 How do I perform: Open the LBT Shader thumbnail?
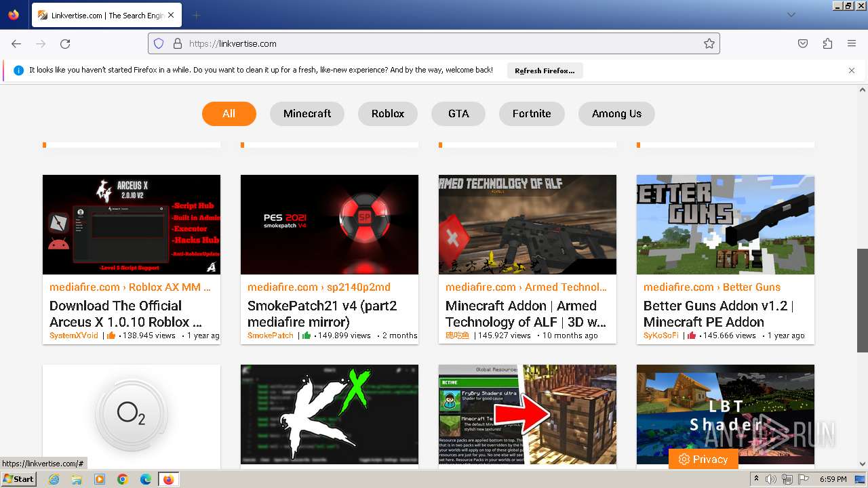click(726, 414)
